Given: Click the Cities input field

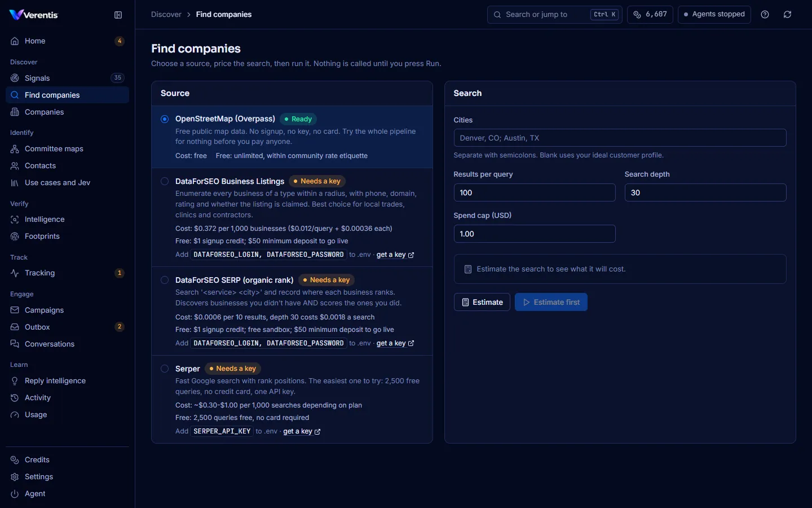Looking at the screenshot, I should click(620, 138).
